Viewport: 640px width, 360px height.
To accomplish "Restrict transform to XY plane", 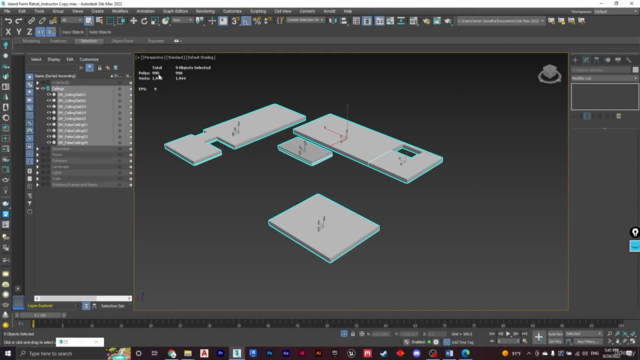I will 40,32.
